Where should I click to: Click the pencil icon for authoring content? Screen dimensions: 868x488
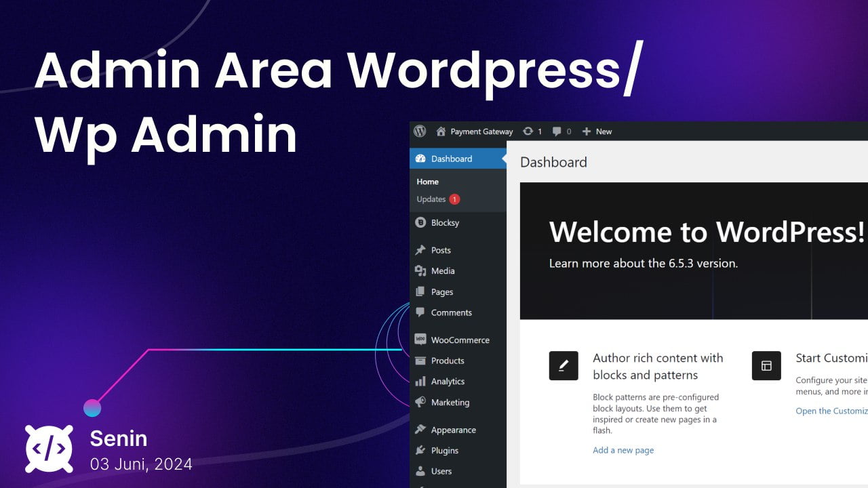(564, 366)
